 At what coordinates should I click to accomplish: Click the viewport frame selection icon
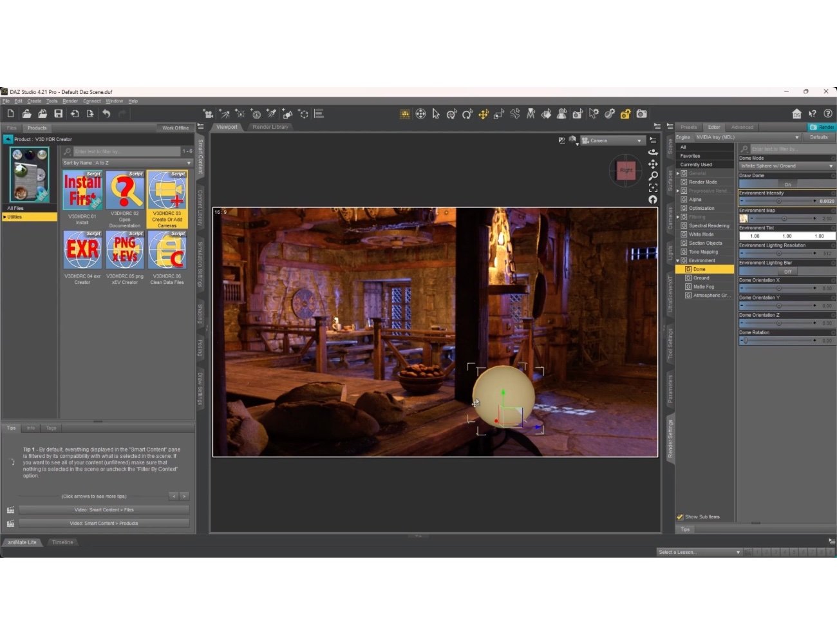pyautogui.click(x=653, y=187)
